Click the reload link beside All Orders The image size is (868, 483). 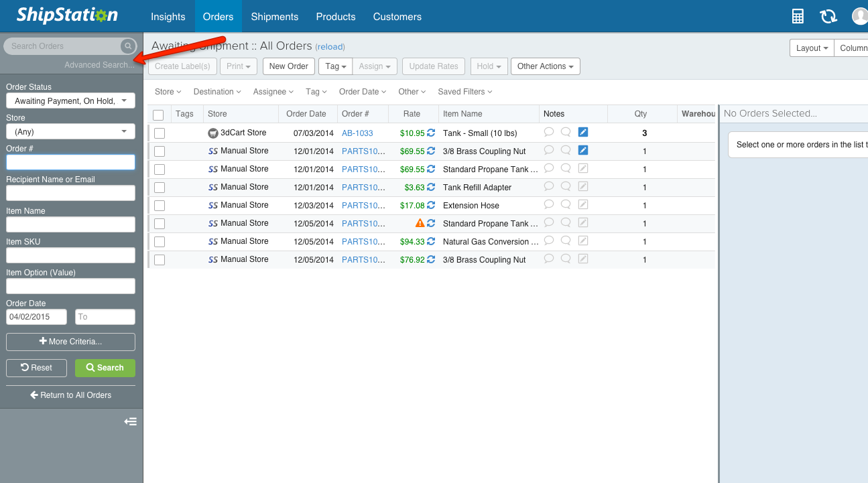pos(330,47)
